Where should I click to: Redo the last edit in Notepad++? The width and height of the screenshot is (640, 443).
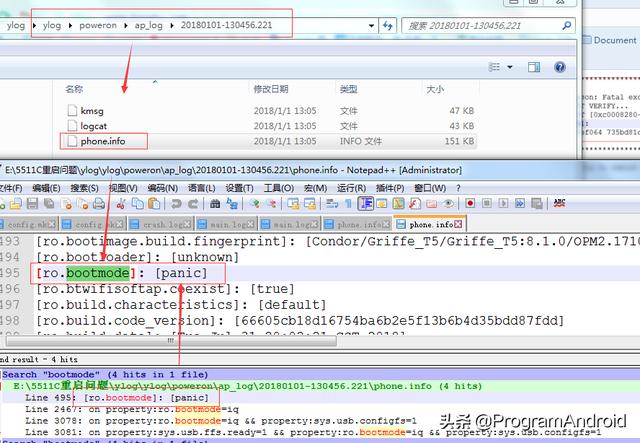point(193,203)
